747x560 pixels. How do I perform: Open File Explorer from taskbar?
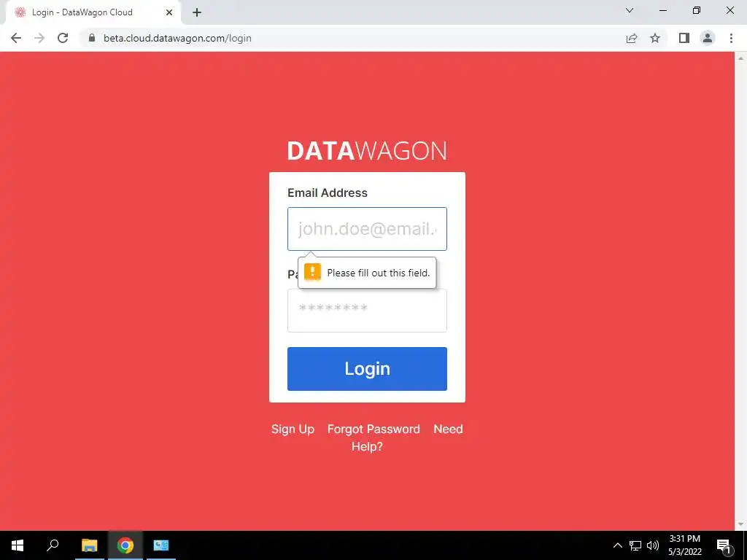point(89,545)
